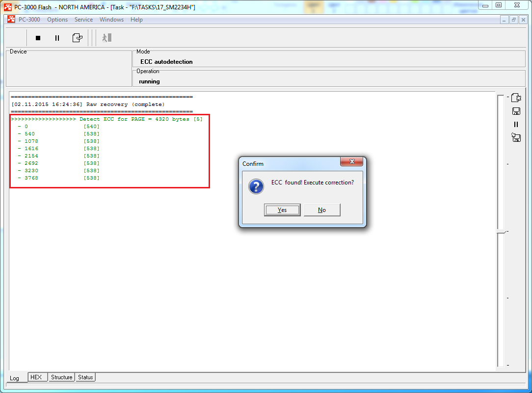Pause the running ECC operation from the toolbar
Image resolution: width=532 pixels, height=393 pixels.
tap(57, 38)
